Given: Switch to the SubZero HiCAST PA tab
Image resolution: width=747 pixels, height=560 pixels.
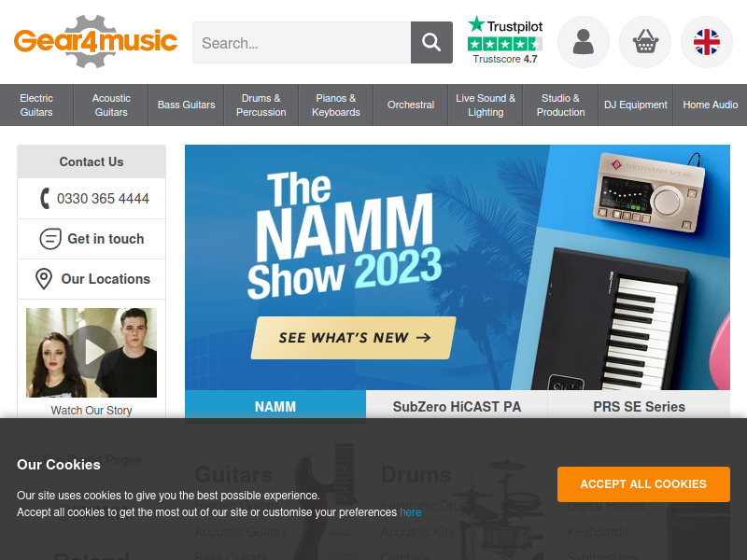Looking at the screenshot, I should coord(457,407).
